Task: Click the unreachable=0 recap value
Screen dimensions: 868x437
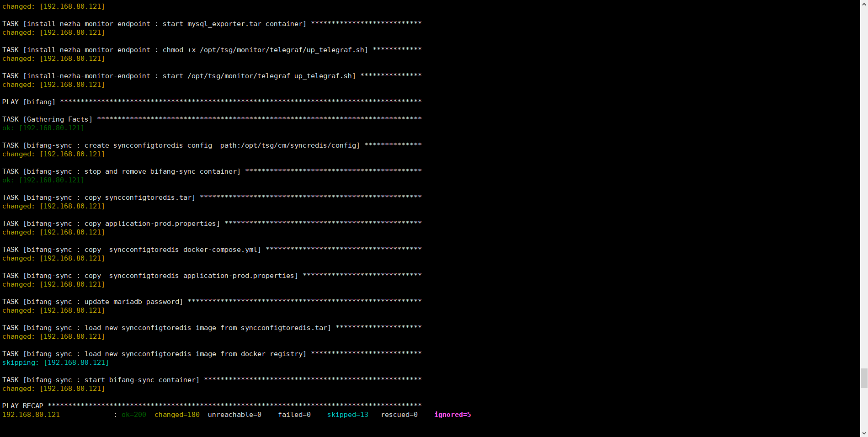Action: pos(234,415)
